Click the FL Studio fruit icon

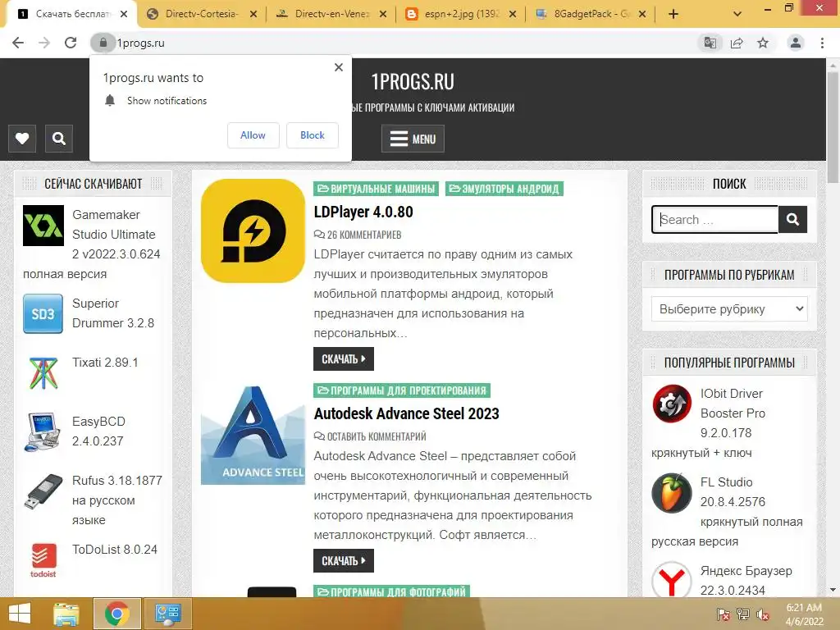[672, 493]
